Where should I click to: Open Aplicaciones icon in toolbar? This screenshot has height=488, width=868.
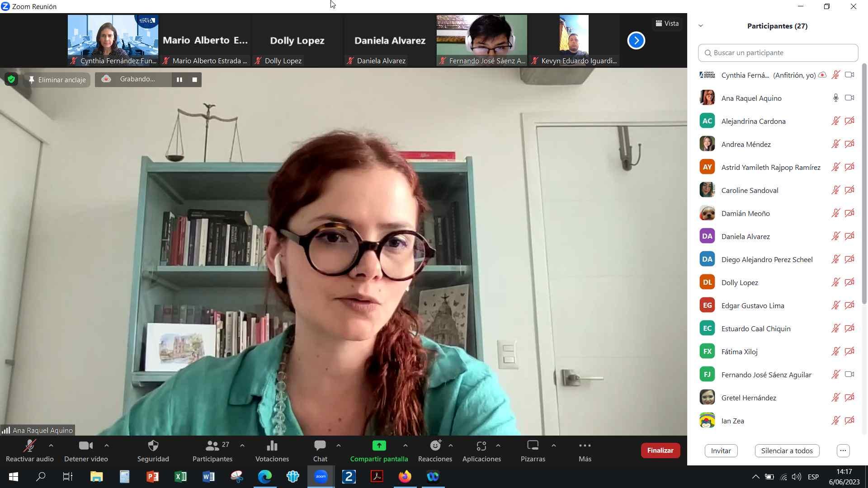click(x=481, y=446)
